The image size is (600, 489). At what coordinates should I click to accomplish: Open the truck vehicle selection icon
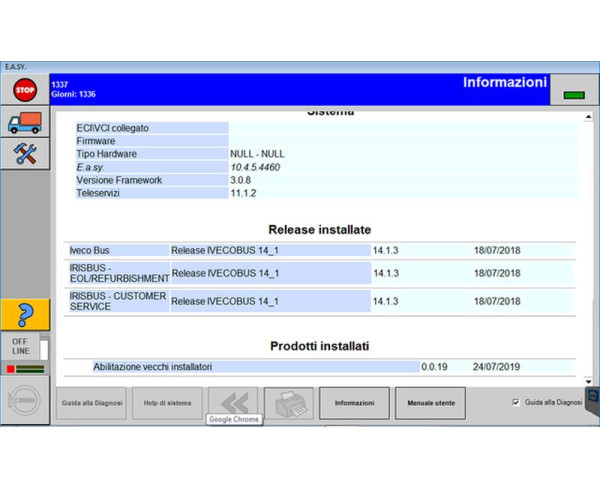click(24, 123)
